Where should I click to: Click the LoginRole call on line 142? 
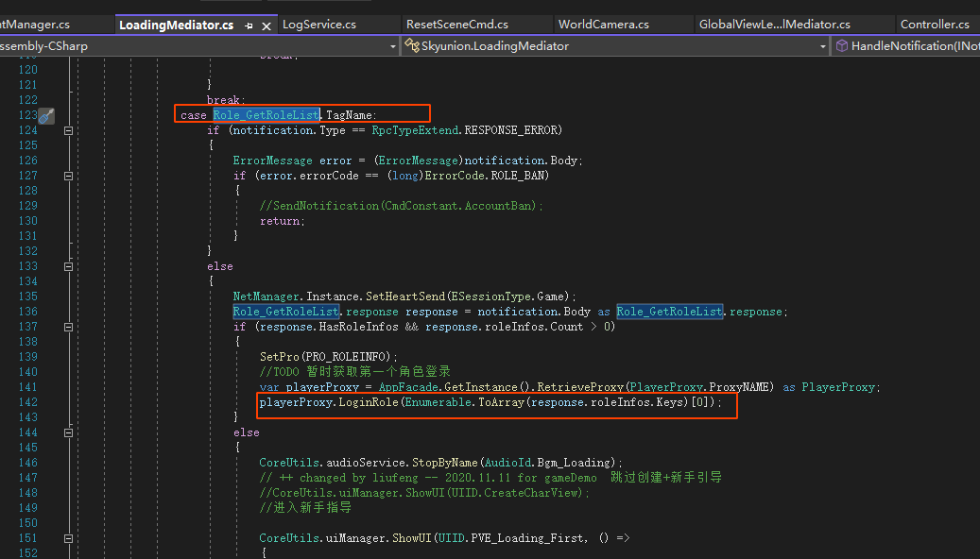coord(367,402)
